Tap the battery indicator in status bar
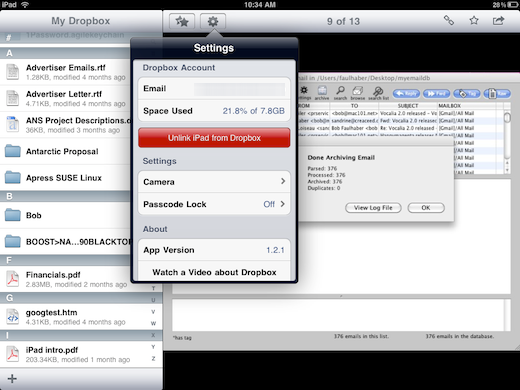The width and height of the screenshot is (520, 390). click(x=513, y=5)
